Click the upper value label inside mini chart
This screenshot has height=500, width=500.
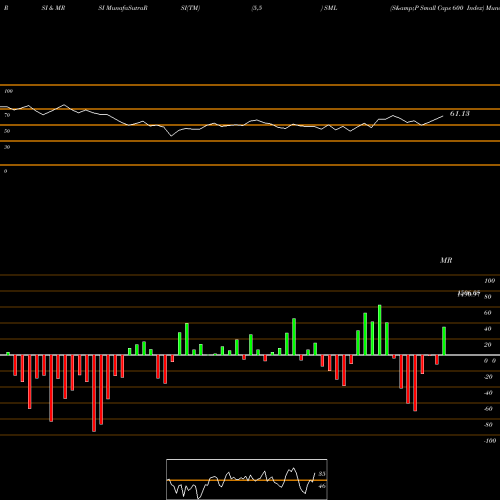coord(322,474)
